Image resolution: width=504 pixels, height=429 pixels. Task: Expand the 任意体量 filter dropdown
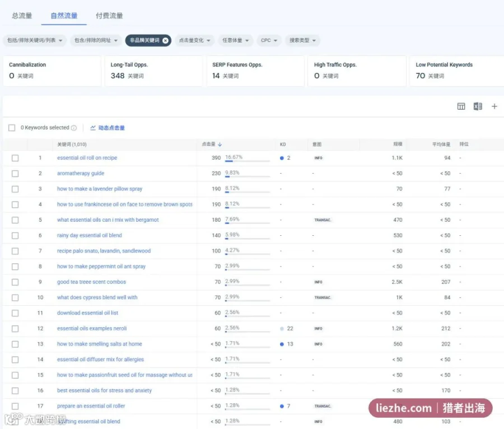(236, 40)
